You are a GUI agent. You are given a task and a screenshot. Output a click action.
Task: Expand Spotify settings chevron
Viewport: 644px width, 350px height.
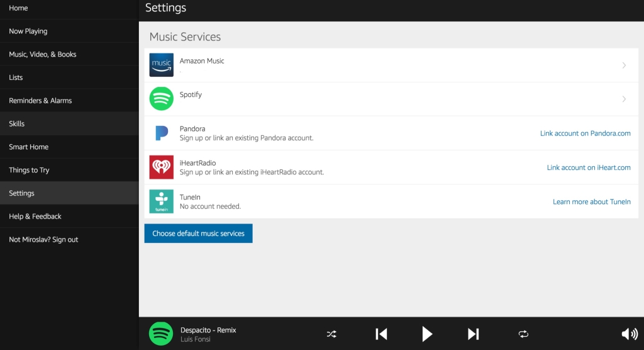tap(624, 99)
